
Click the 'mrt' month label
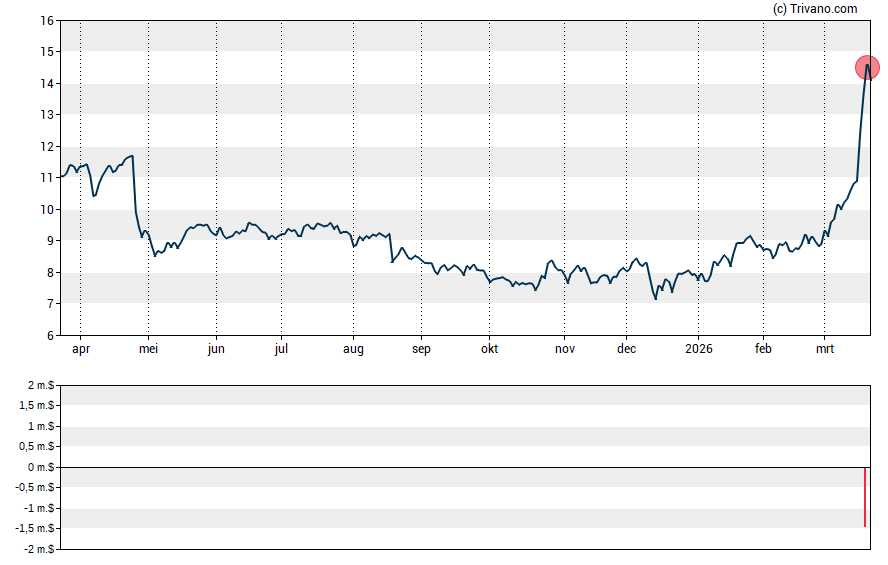click(x=825, y=349)
